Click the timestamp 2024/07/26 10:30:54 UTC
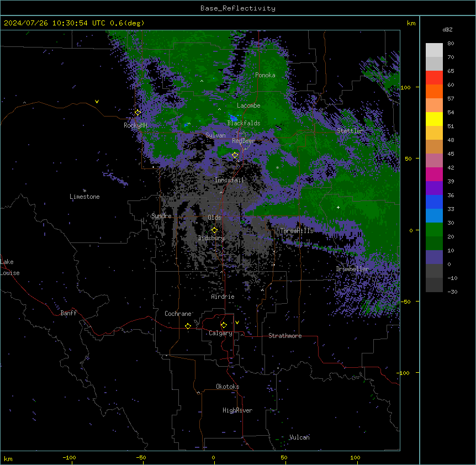The height and width of the screenshot is (465, 476). pyautogui.click(x=55, y=23)
